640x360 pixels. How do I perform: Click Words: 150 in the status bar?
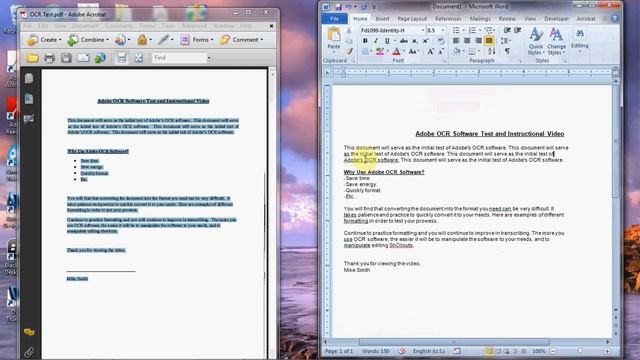375,351
